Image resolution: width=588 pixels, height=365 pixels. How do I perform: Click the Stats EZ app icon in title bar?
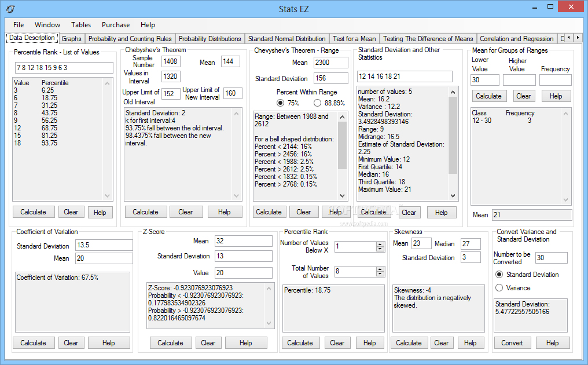coord(10,9)
